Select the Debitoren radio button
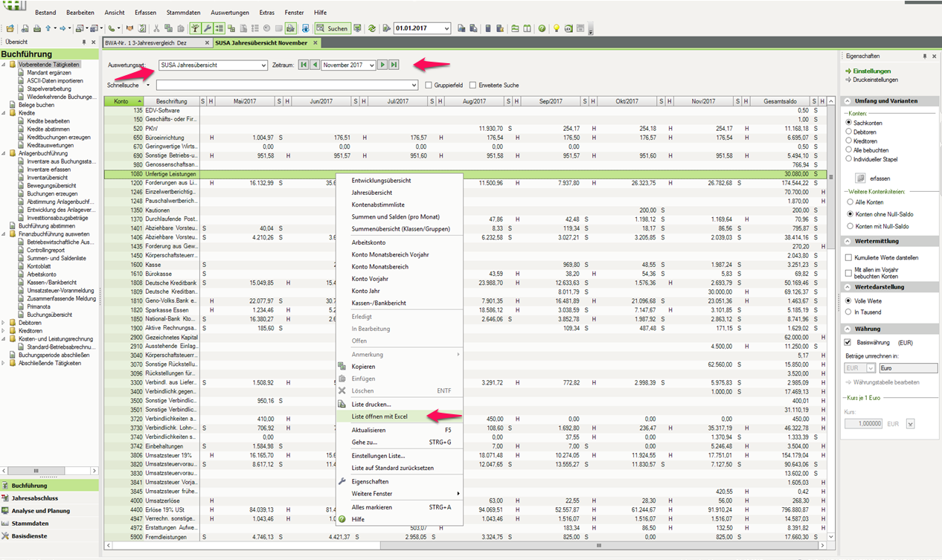The width and height of the screenshot is (942, 560). click(x=848, y=132)
